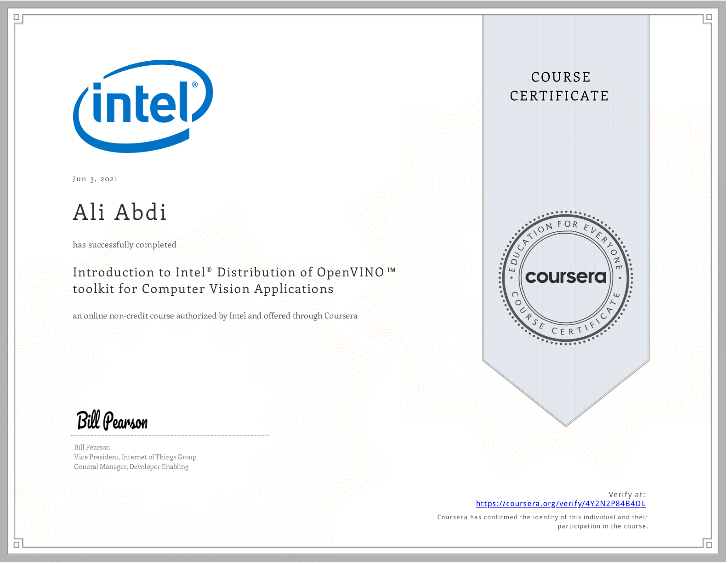Click the line 'an online non-credit course authorized by Intel'
This screenshot has width=728, height=563.
[215, 316]
